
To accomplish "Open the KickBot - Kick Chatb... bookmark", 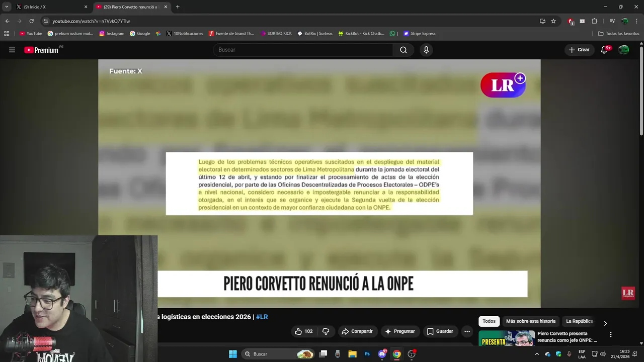I will tap(361, 34).
